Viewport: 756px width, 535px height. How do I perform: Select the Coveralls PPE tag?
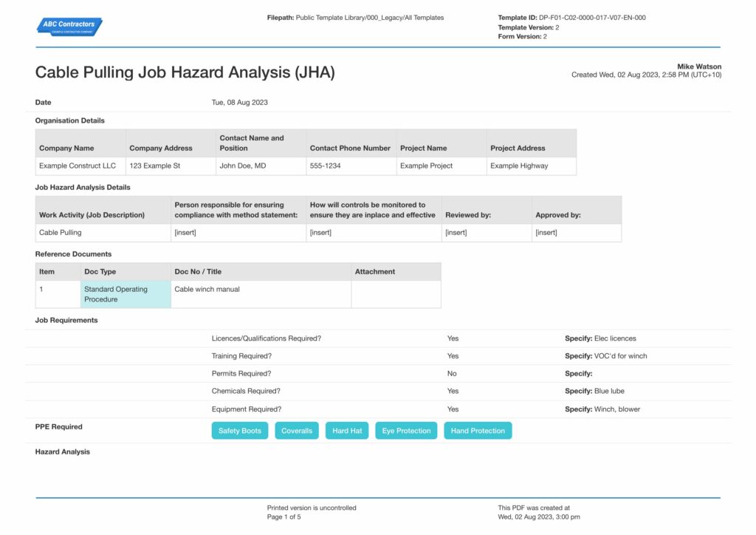[297, 430]
